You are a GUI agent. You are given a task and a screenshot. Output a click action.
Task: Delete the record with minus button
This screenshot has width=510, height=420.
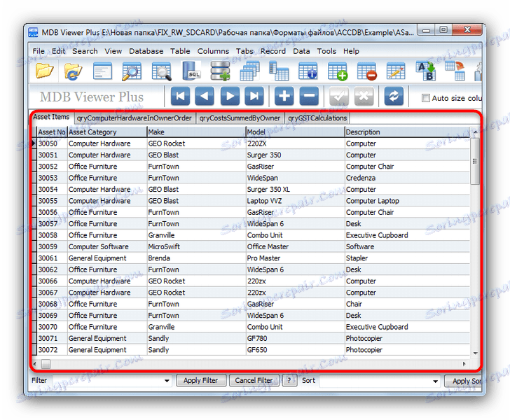coord(309,96)
